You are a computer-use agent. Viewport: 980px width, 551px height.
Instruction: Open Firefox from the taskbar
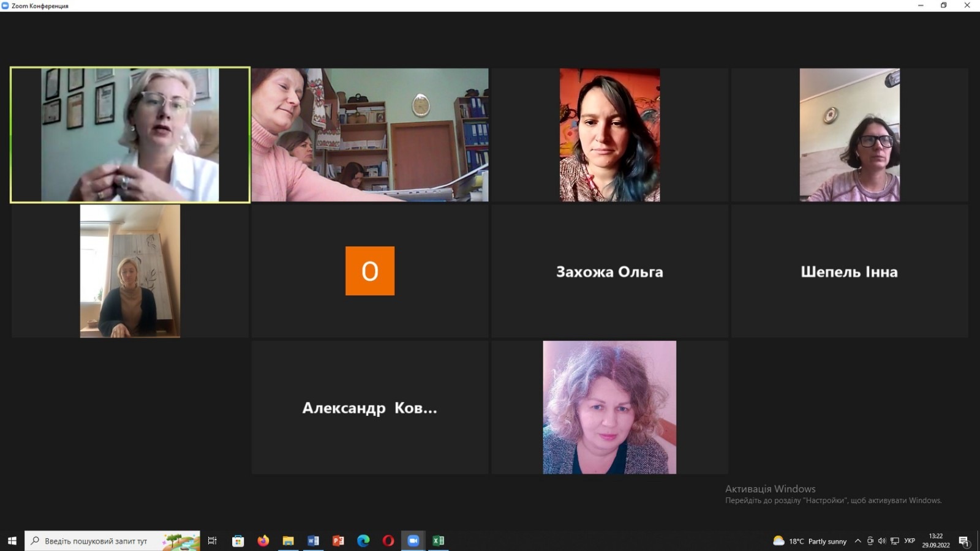263,541
